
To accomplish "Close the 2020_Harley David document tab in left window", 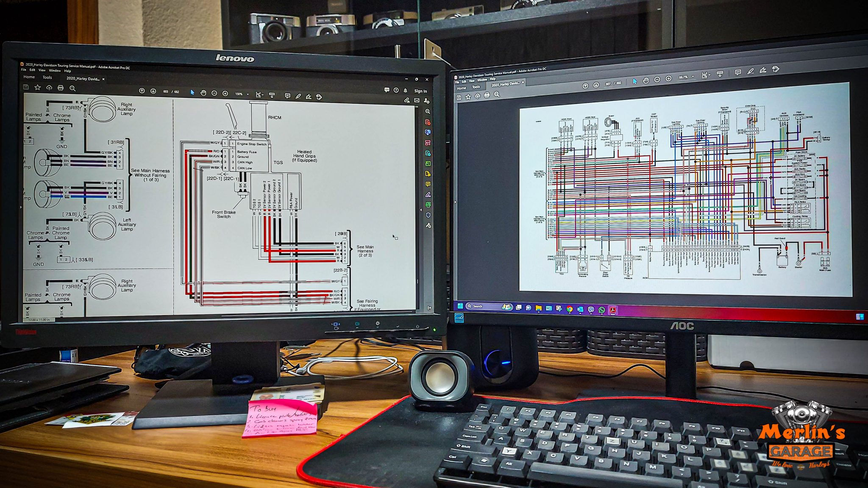I will (103, 79).
